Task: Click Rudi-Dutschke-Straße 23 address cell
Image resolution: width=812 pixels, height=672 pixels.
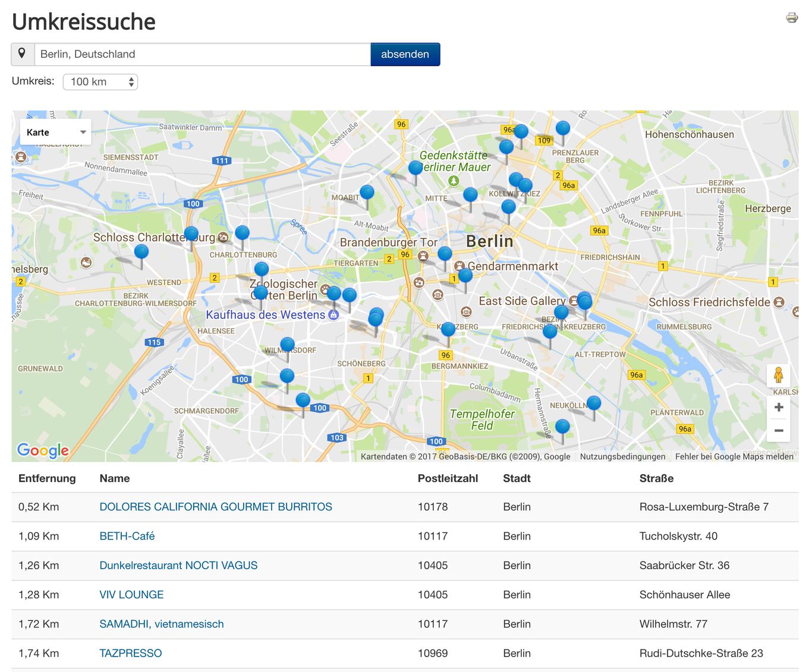Action: [701, 653]
